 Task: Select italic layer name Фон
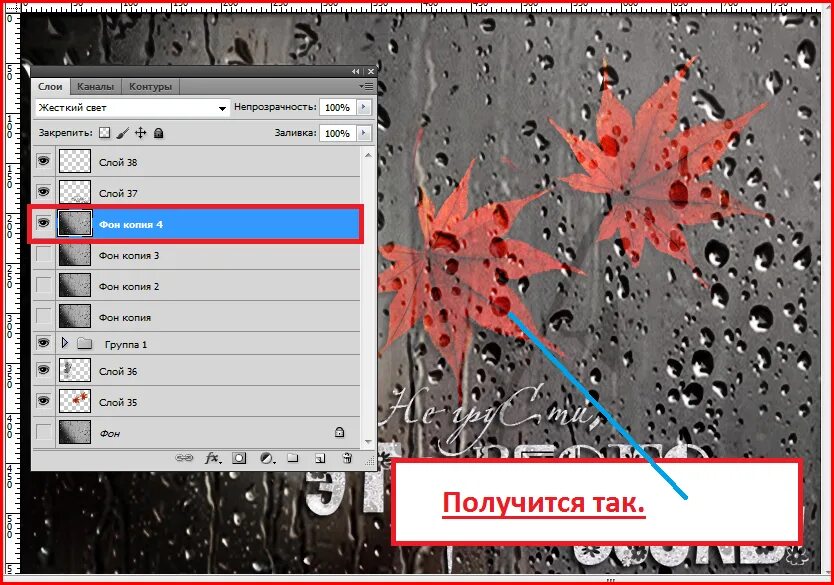click(x=110, y=433)
